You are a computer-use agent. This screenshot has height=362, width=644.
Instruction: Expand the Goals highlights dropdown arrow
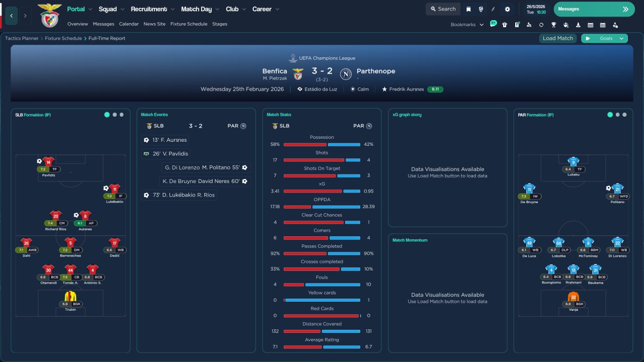pyautogui.click(x=622, y=38)
